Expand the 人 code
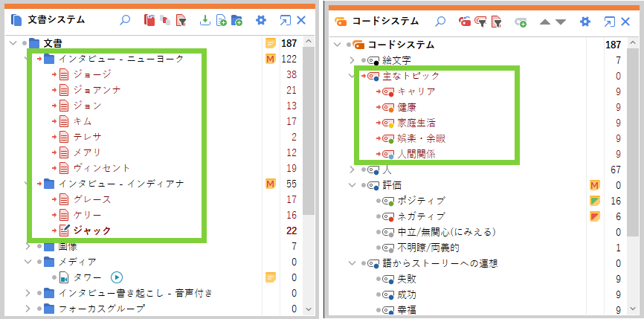The width and height of the screenshot is (644, 319). coord(352,170)
